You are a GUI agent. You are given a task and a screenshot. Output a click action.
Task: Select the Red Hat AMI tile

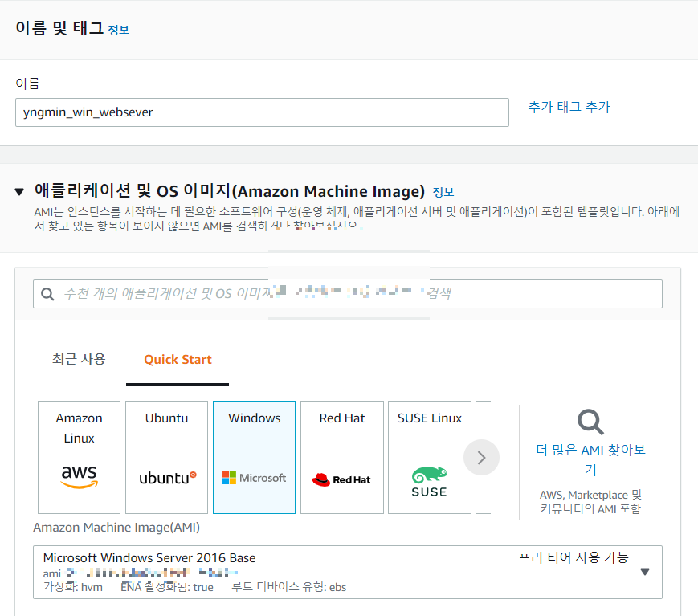342,457
